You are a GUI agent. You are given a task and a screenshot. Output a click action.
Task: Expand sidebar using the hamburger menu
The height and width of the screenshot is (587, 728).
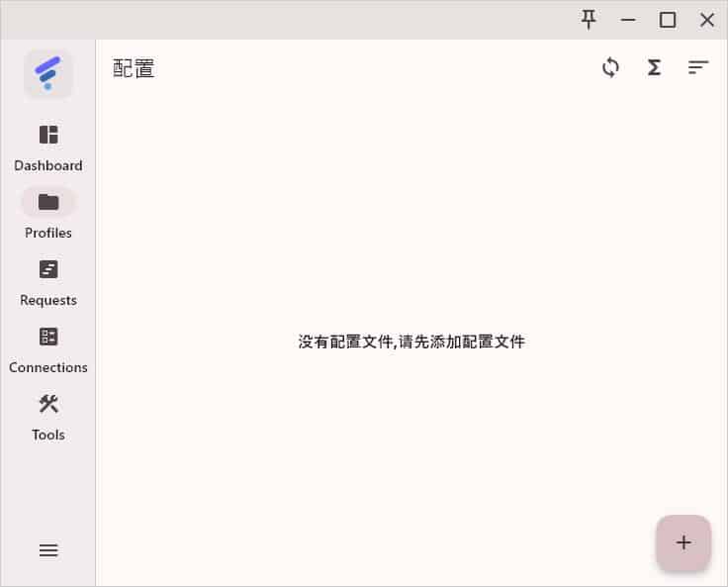[x=48, y=550]
